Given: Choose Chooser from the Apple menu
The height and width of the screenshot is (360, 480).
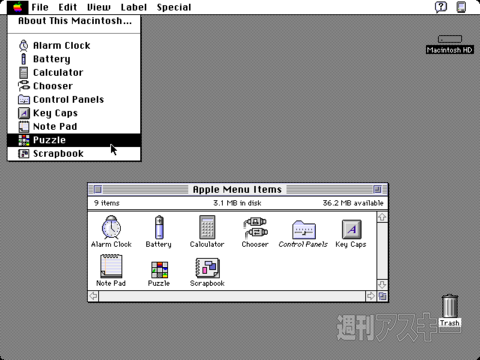Looking at the screenshot, I should point(74,86).
